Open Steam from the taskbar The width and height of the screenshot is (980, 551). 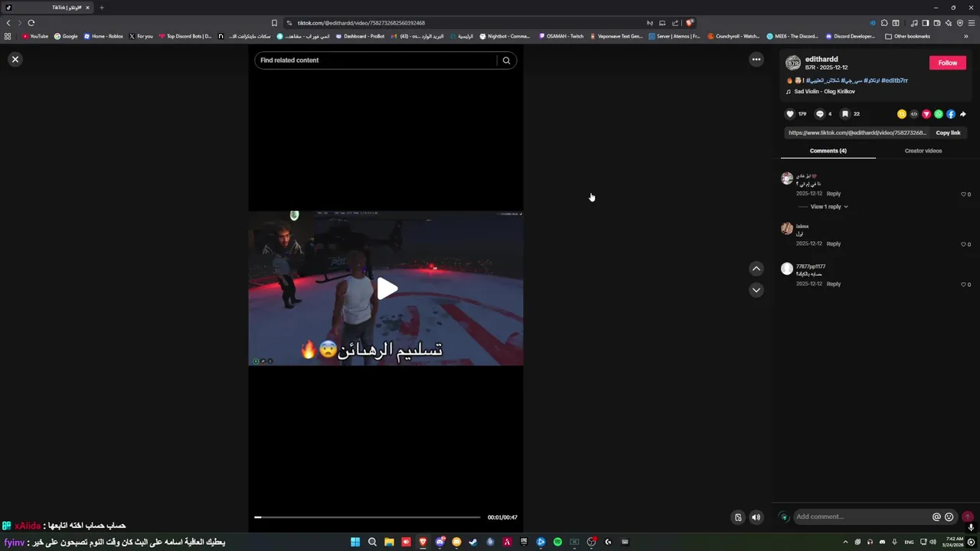pos(473,542)
